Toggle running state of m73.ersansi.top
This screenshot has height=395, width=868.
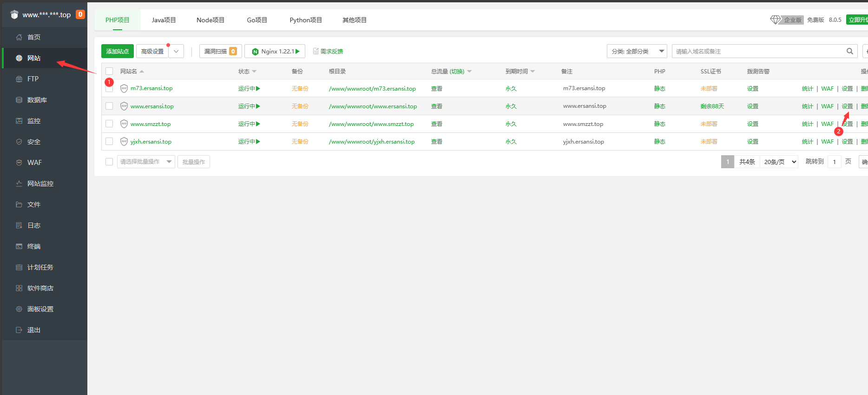[249, 88]
